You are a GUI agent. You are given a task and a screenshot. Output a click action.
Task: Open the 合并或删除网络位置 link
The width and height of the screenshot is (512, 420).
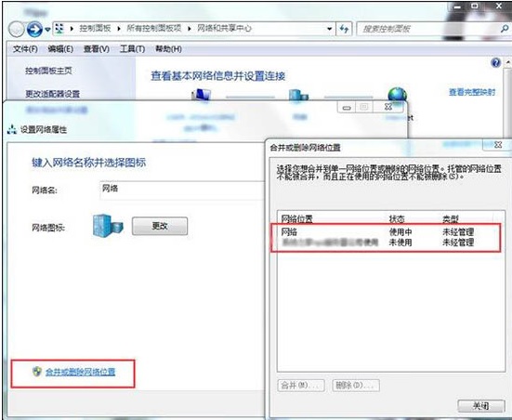pos(80,372)
